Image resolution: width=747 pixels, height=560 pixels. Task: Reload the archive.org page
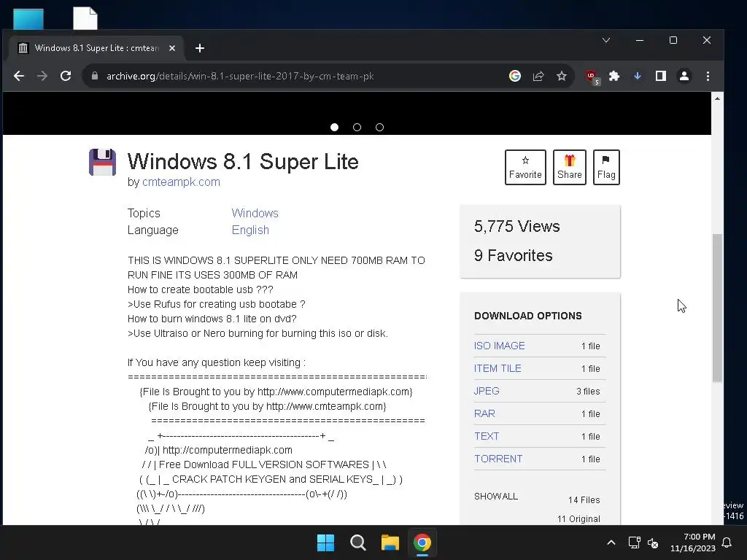tap(66, 76)
